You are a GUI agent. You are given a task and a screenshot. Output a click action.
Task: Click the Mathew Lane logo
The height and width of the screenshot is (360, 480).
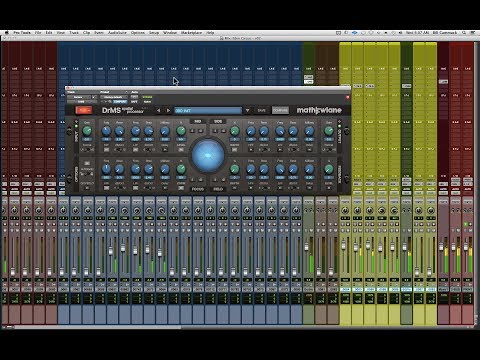319,110
